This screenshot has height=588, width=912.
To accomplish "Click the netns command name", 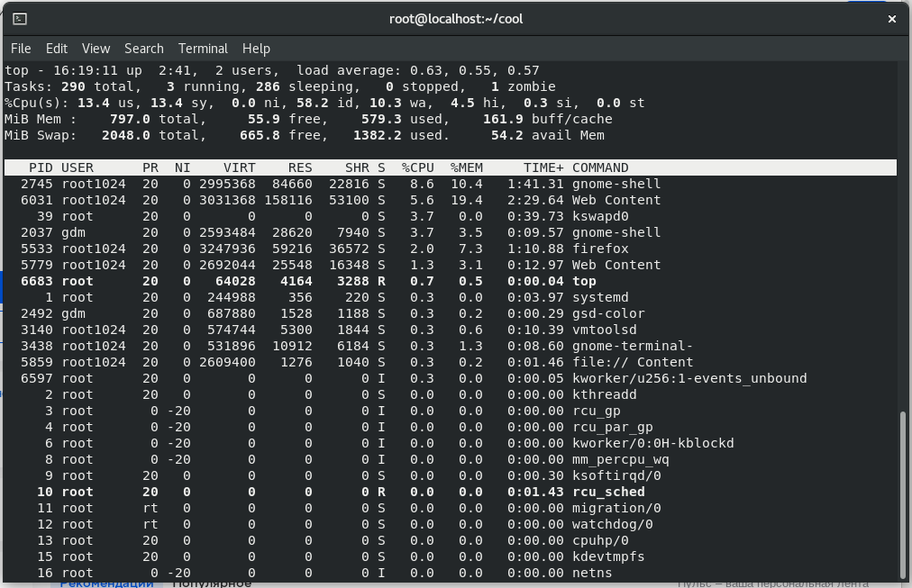I will [592, 574].
